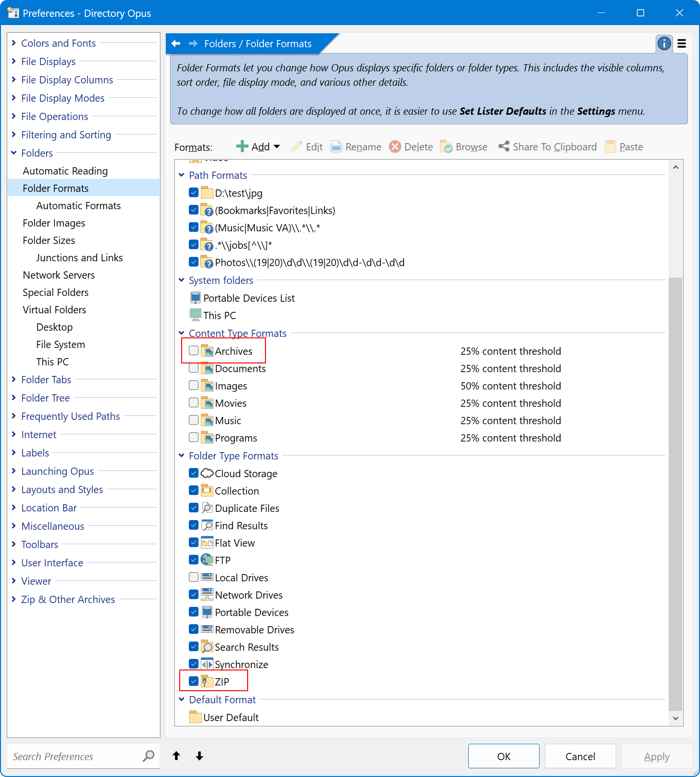Image resolution: width=700 pixels, height=777 pixels.
Task: Select the Cloud Storage format icon
Action: pos(207,473)
